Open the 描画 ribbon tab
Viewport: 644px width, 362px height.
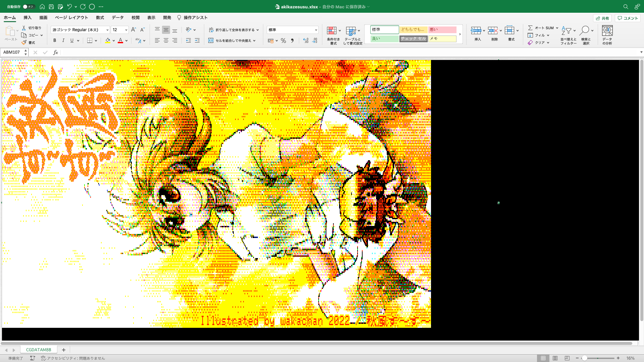(43, 17)
